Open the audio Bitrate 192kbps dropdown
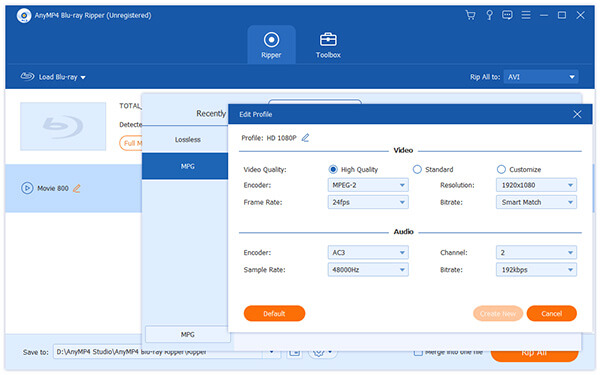 coord(536,270)
